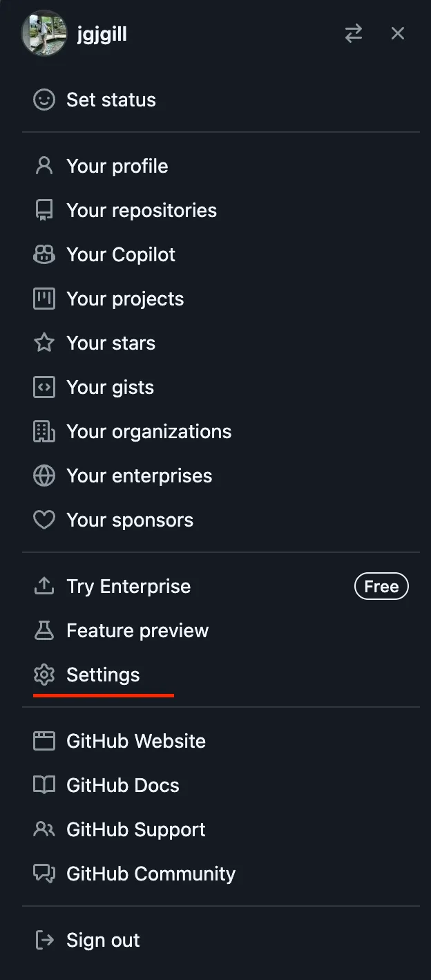Click the star icon beside Your stars
Screen dimensions: 431x980
(44, 343)
